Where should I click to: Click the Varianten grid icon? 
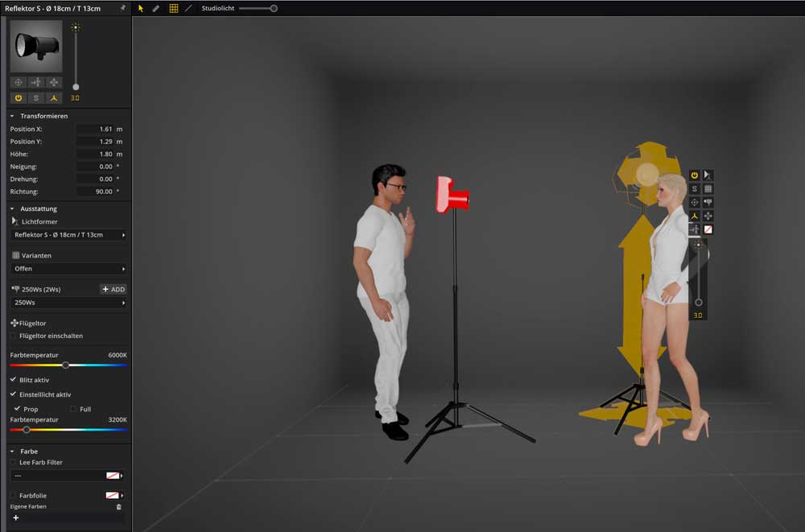(15, 255)
